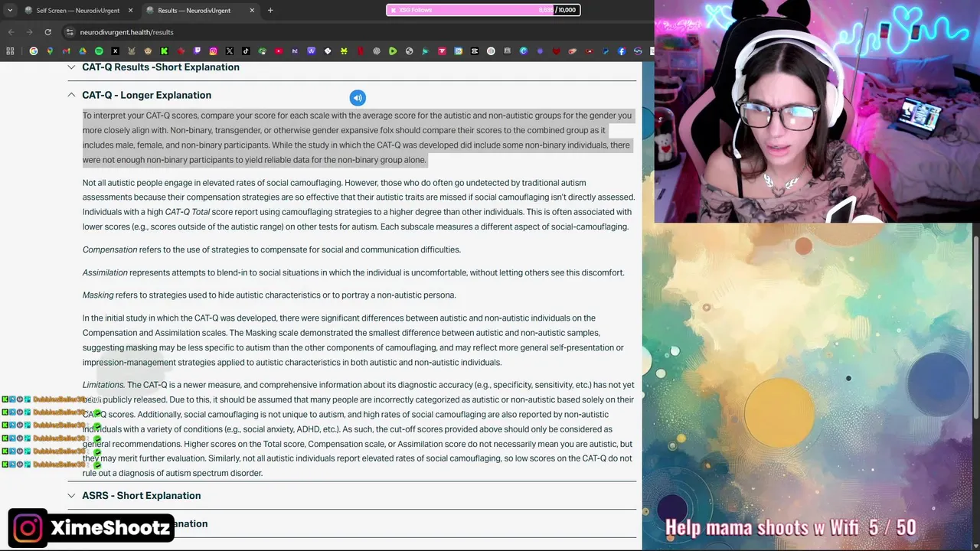Open the Facebook bookmark

(x=622, y=51)
